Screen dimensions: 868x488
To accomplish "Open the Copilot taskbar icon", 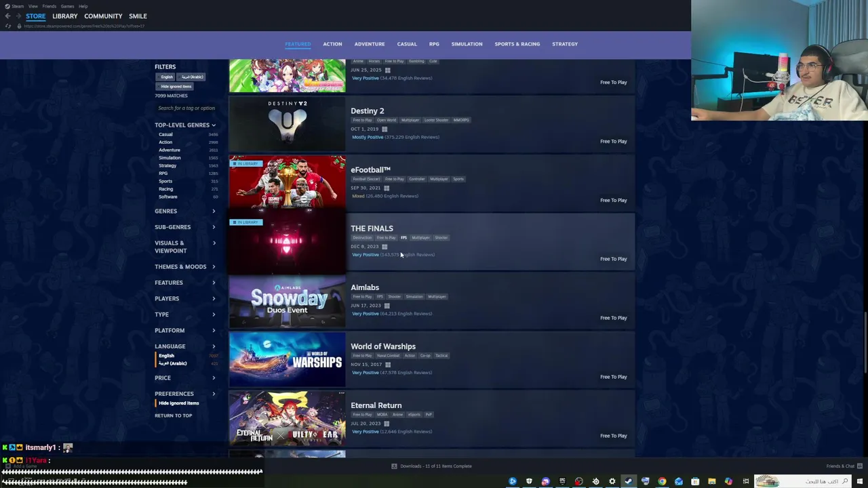I will coord(728,481).
